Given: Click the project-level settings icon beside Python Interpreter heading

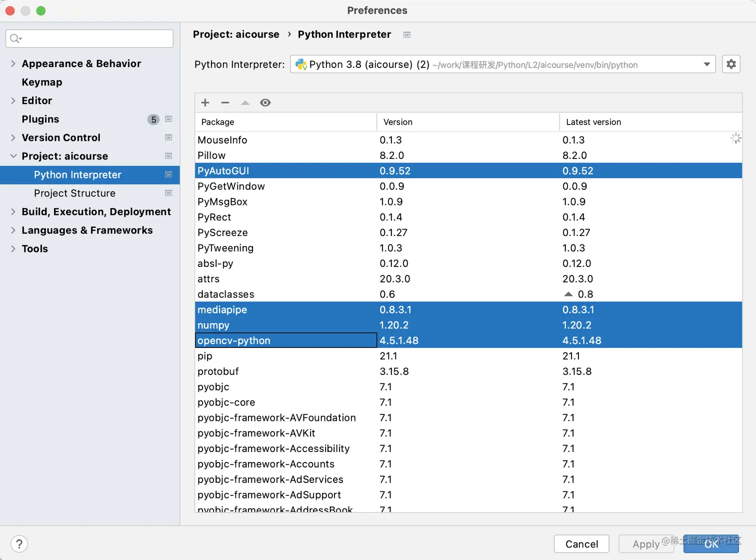Looking at the screenshot, I should pyautogui.click(x=407, y=34).
